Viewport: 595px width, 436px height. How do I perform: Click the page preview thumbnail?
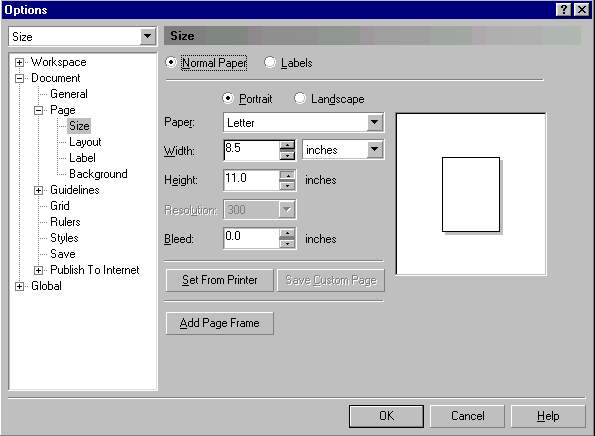[x=471, y=194]
